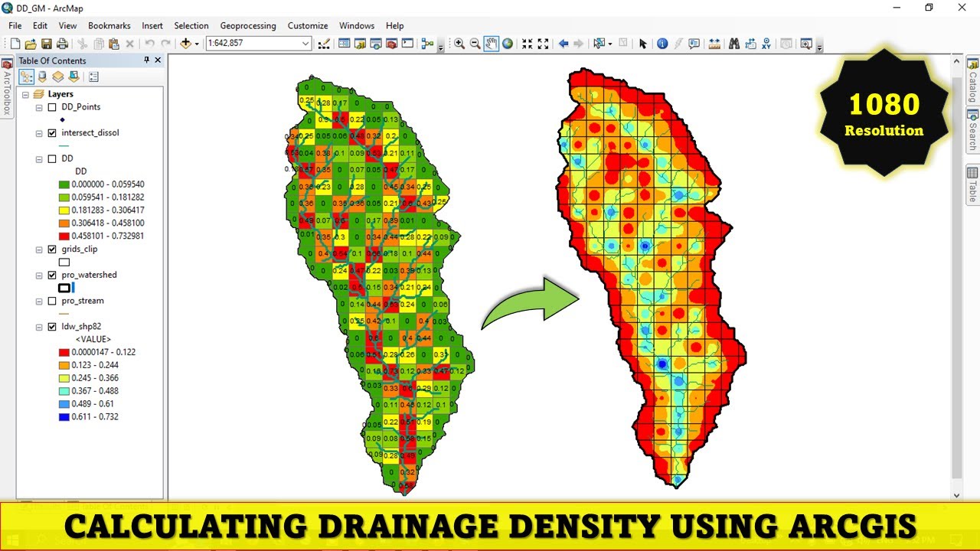Click Fixed Zoom In arrows
Screen dimensions: 980x551
click(x=528, y=44)
